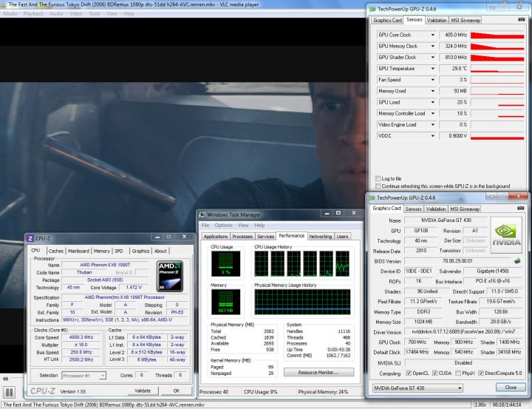Open the GPU Load sensor dropdown

coord(433,102)
